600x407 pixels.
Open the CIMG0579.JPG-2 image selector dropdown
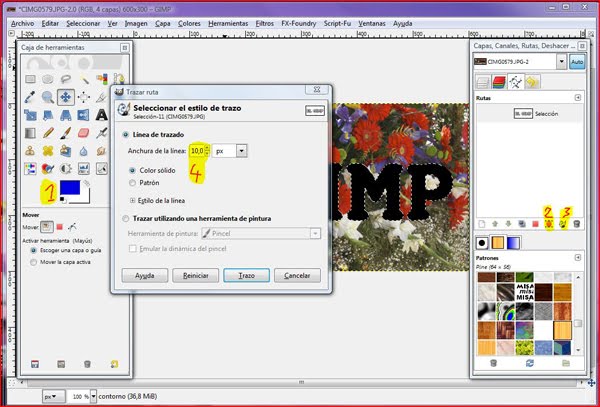(x=561, y=62)
